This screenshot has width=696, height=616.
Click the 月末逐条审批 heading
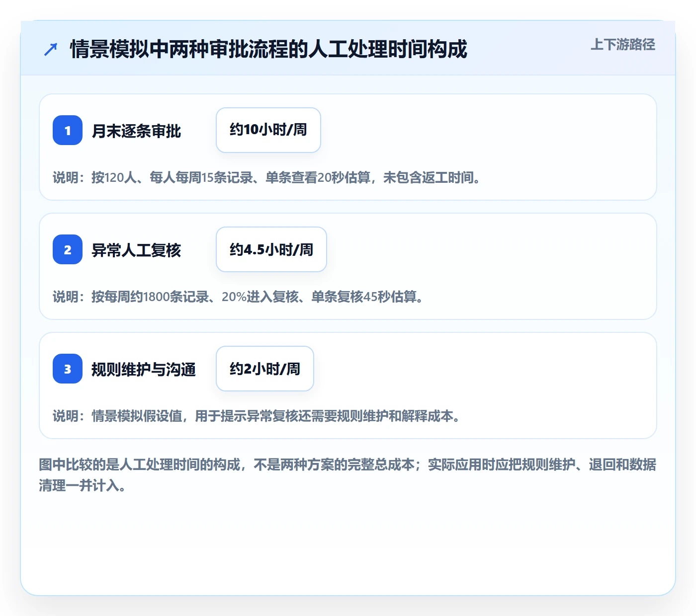tap(136, 131)
